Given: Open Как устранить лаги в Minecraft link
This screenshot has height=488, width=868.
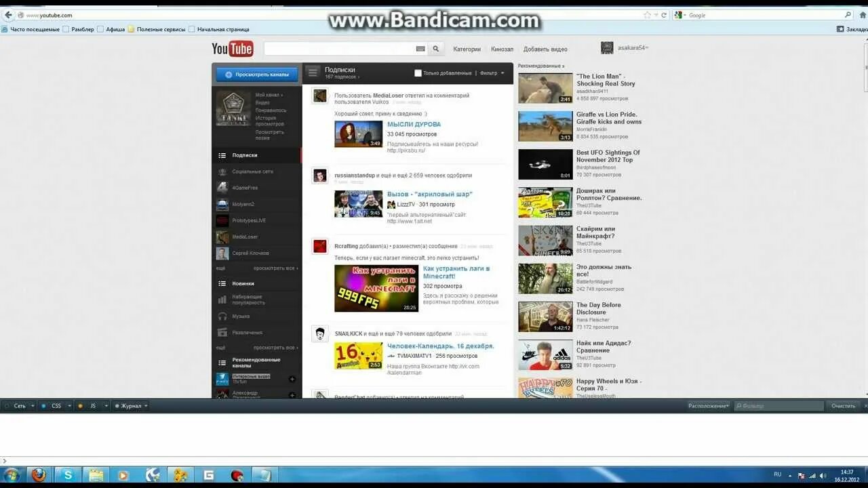Looking at the screenshot, I should (456, 272).
